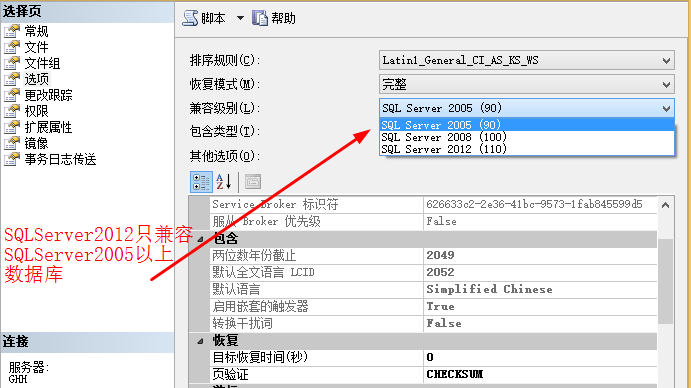This screenshot has width=691, height=388.
Task: Click the 帮助 help icon
Action: pyautogui.click(x=260, y=18)
